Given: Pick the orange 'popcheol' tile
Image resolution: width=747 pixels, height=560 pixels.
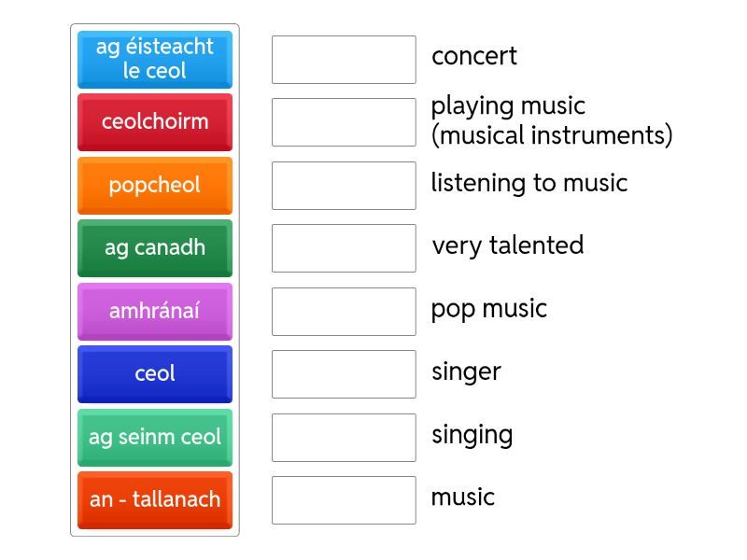Looking at the screenshot, I should [x=155, y=185].
